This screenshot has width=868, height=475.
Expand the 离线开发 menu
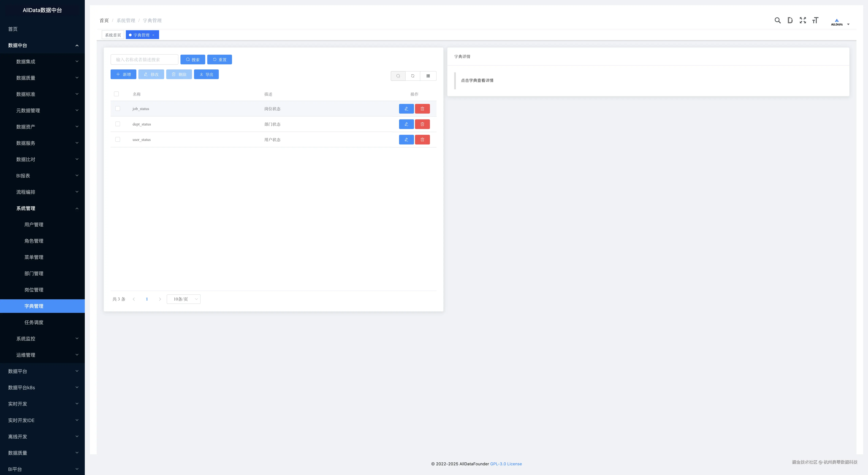(42, 436)
